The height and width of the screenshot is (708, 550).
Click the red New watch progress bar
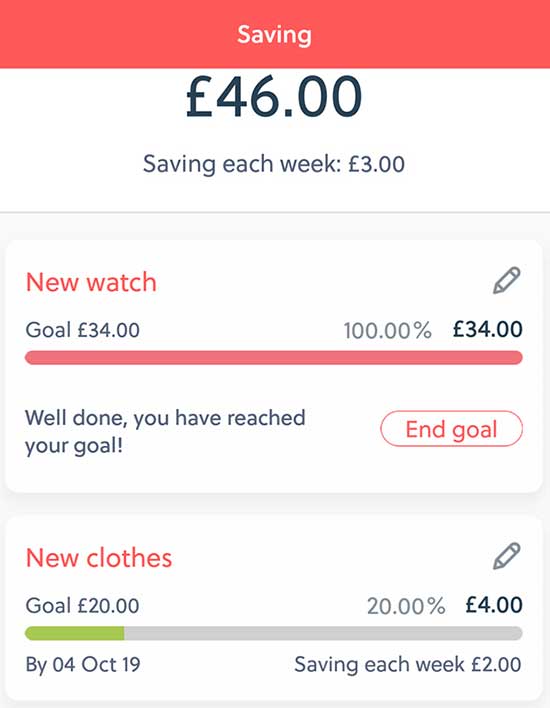tap(274, 358)
